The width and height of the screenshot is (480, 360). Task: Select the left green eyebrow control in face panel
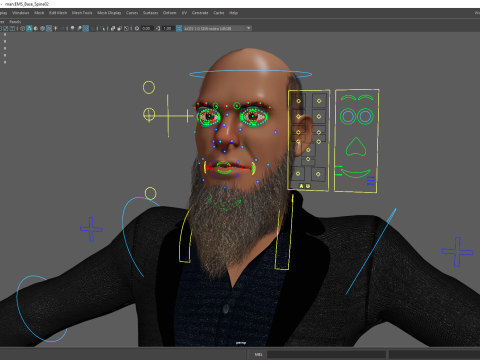348,98
